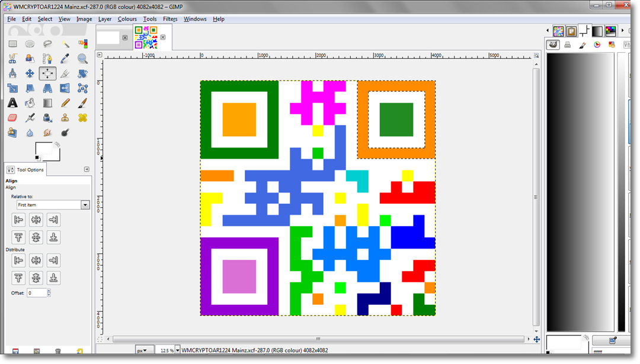The width and height of the screenshot is (640, 364).
Task: Choose the Ink tool
Action: [x=47, y=118]
